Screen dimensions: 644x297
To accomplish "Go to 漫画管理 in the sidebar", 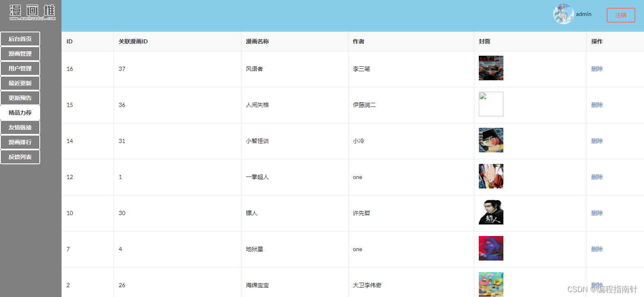I will pyautogui.click(x=20, y=54).
